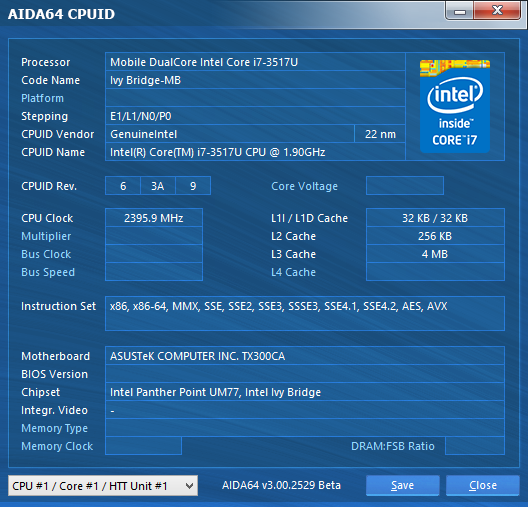528x507 pixels.
Task: Click the Code Name label
Action: point(51,80)
